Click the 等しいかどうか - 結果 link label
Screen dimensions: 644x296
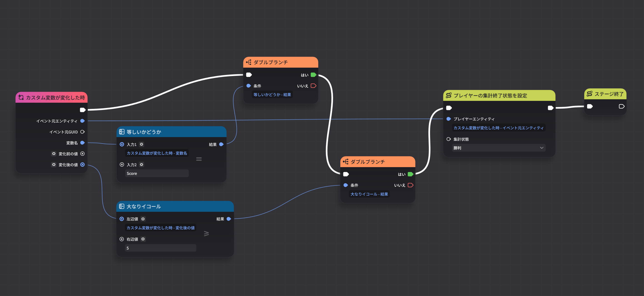(x=272, y=94)
